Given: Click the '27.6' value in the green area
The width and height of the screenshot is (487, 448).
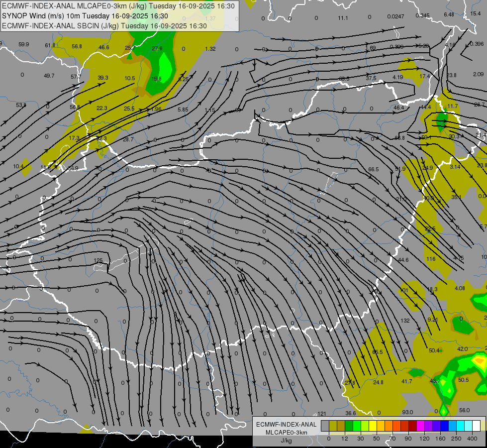Looking at the screenshot, I should click(x=157, y=48).
